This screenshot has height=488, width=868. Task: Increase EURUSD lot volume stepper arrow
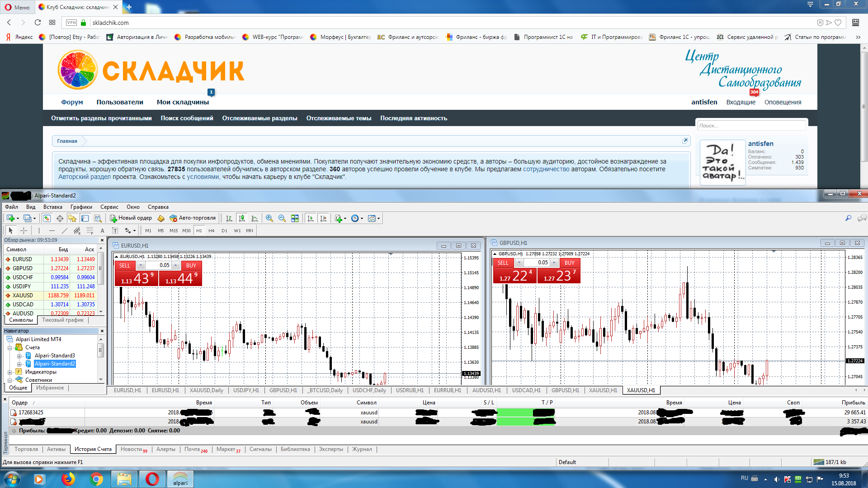point(176,266)
